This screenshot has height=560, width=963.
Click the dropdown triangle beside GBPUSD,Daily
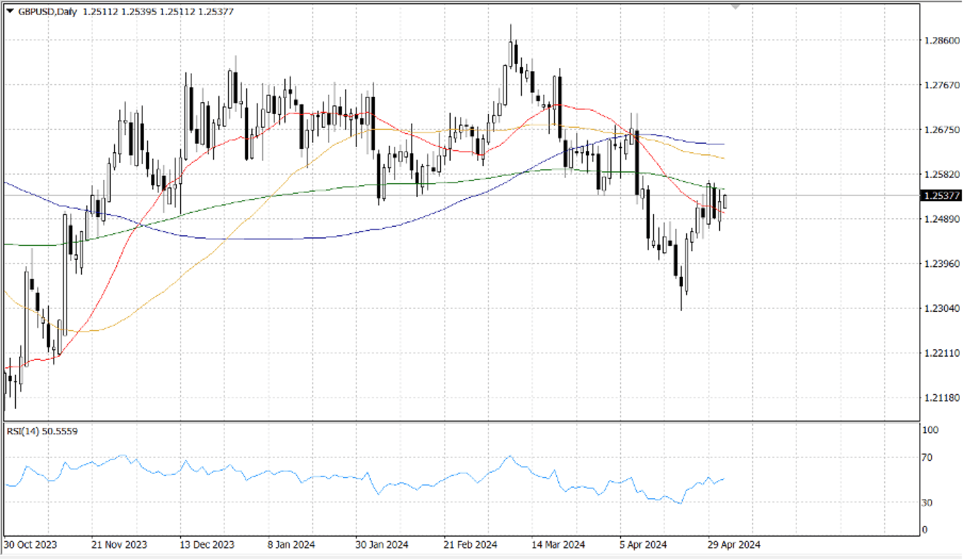(10, 11)
